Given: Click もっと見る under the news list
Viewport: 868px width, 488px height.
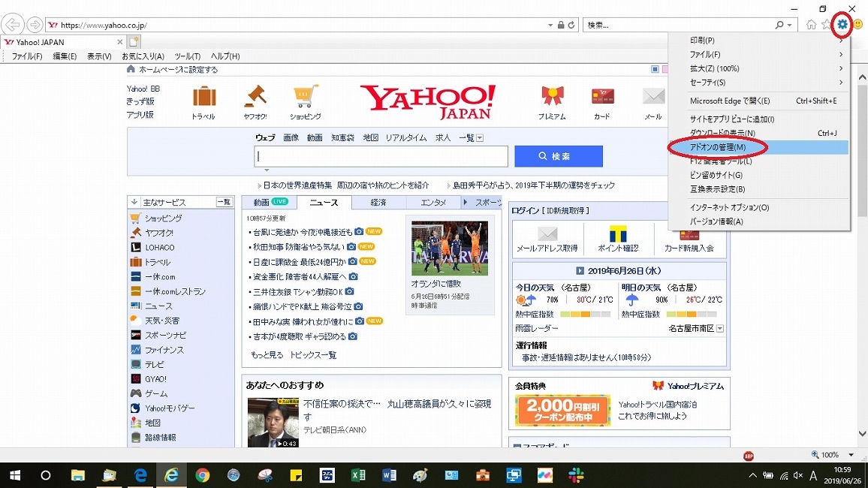Looking at the screenshot, I should coord(267,355).
